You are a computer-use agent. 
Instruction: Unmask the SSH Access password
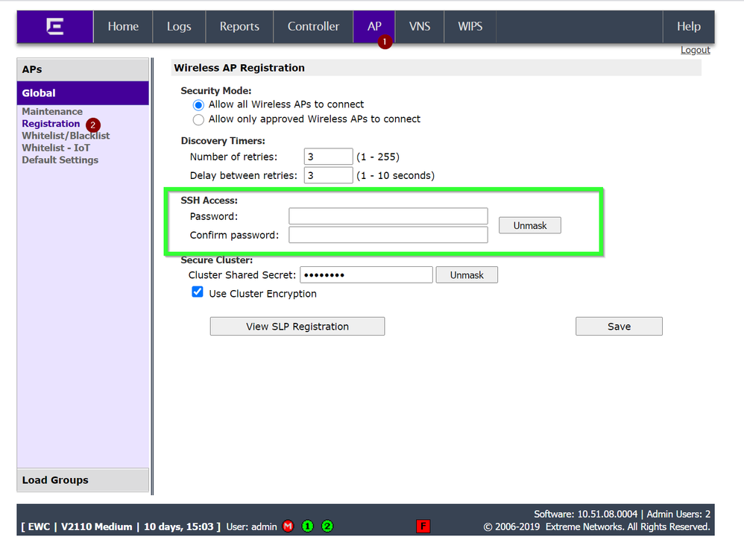[529, 225]
